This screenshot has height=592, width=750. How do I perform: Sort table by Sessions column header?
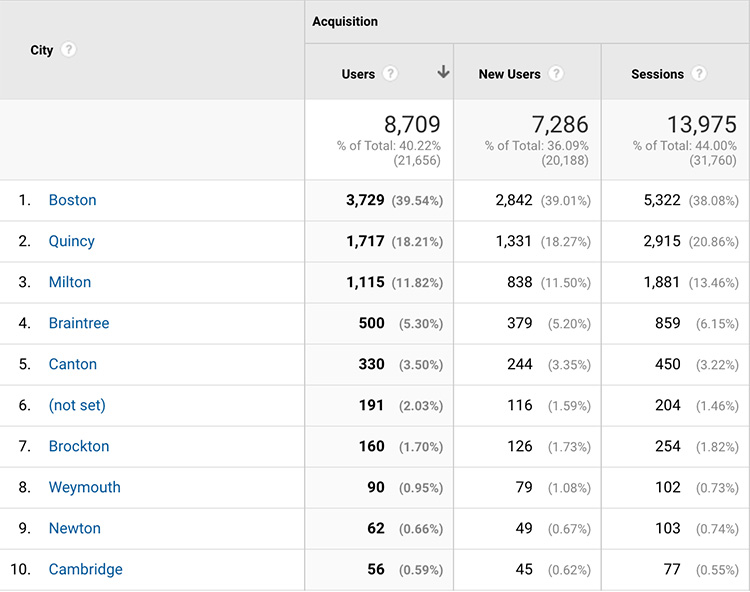[657, 74]
